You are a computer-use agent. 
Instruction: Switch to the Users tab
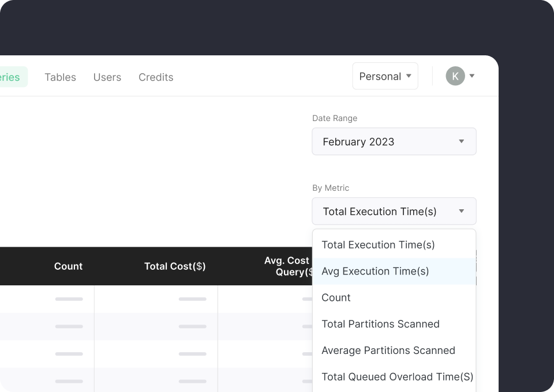[107, 77]
